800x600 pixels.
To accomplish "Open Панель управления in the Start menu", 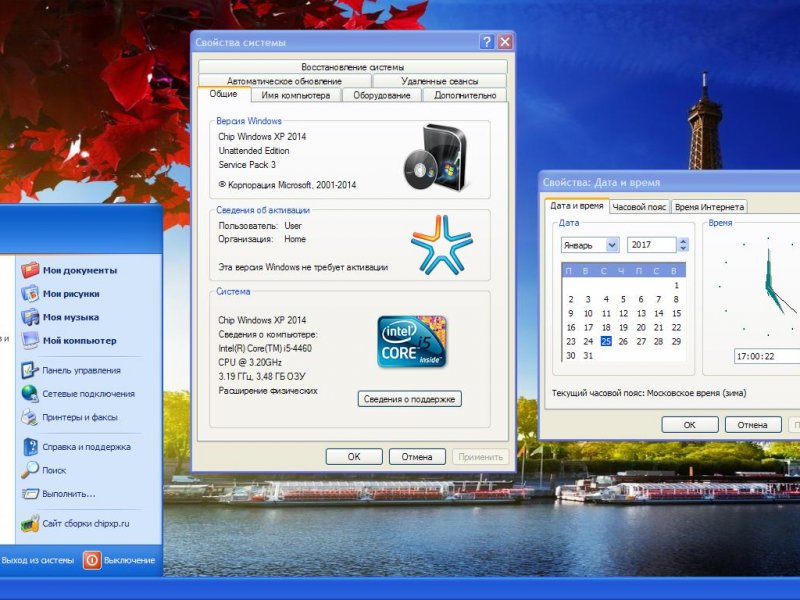I will [71, 370].
